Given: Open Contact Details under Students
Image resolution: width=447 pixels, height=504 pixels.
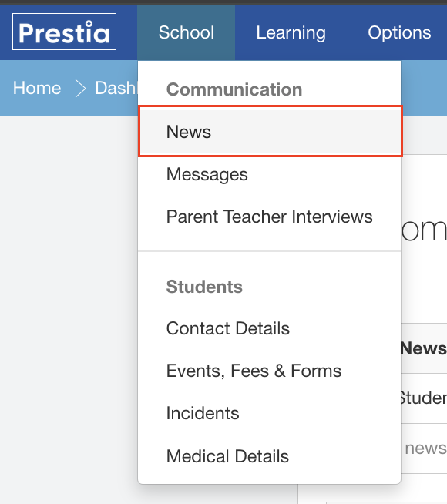Looking at the screenshot, I should [270, 328].
